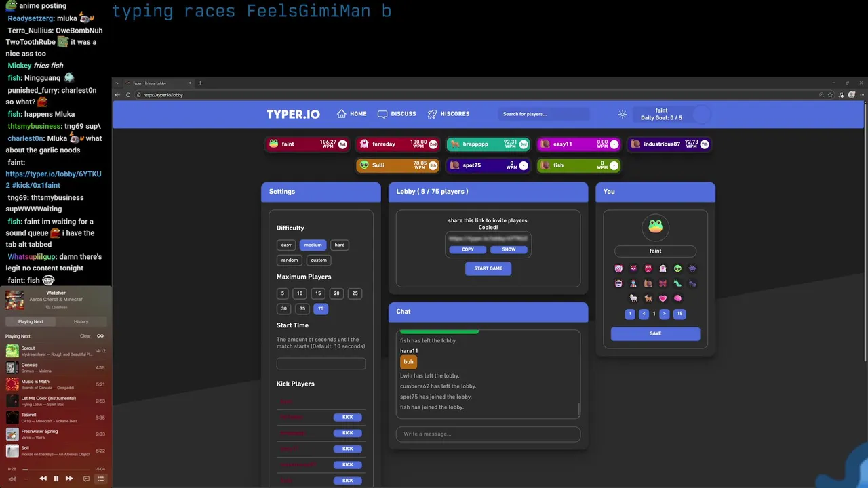Pick the sheep avatar
The height and width of the screenshot is (488, 868).
click(x=633, y=298)
